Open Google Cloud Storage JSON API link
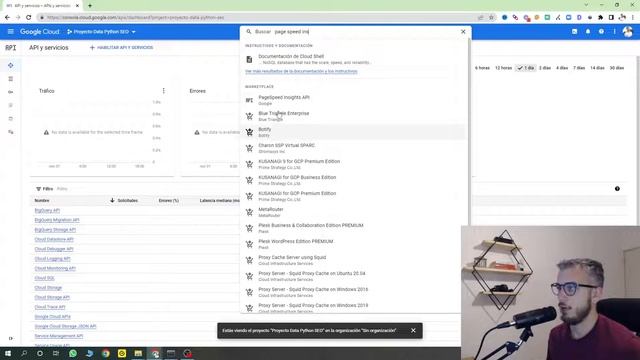Screen dimensions: 640x360 tap(65, 327)
